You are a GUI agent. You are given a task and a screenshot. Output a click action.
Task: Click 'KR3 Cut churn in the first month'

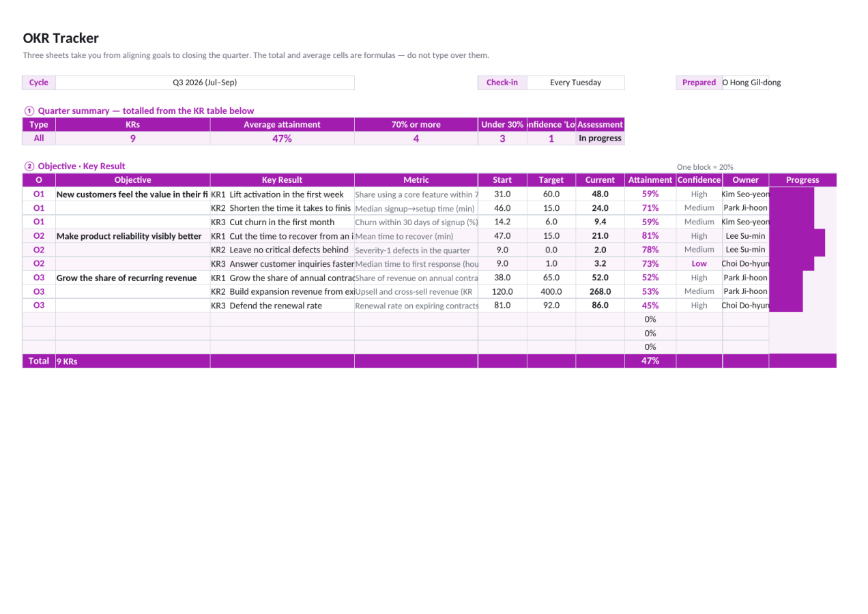coord(282,222)
